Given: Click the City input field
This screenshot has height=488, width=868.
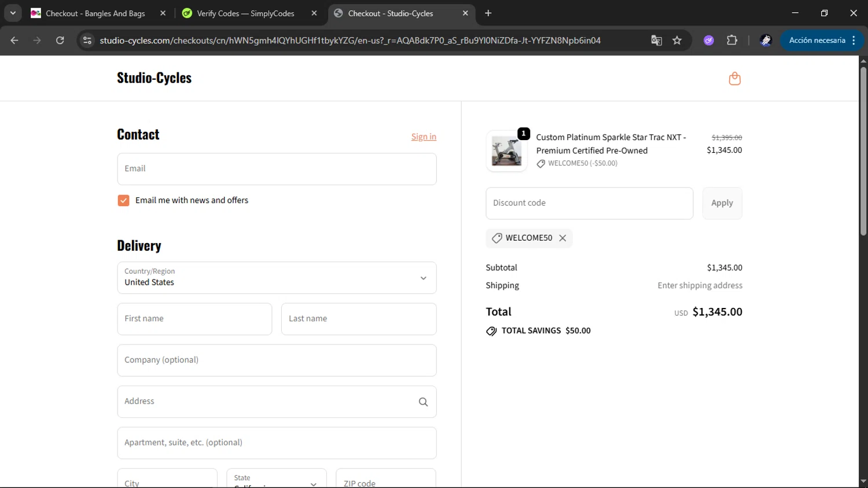Looking at the screenshot, I should (x=167, y=478).
